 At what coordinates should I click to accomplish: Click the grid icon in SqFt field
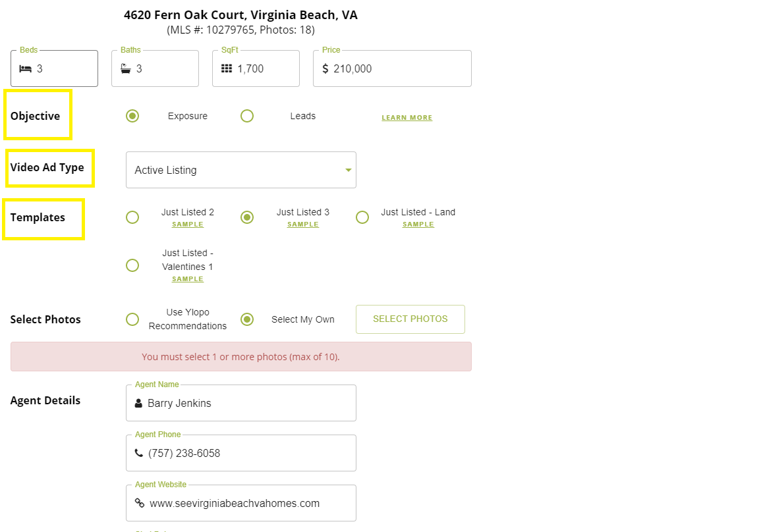[227, 68]
